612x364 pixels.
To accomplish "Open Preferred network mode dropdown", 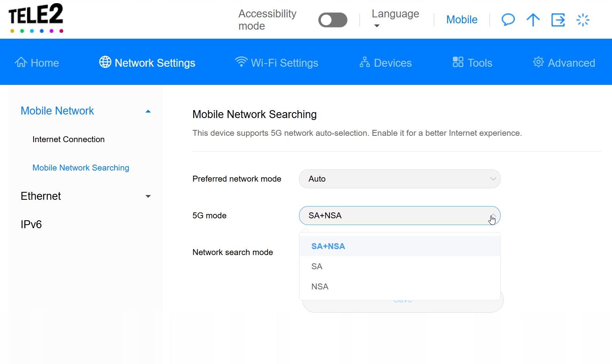I will (399, 179).
